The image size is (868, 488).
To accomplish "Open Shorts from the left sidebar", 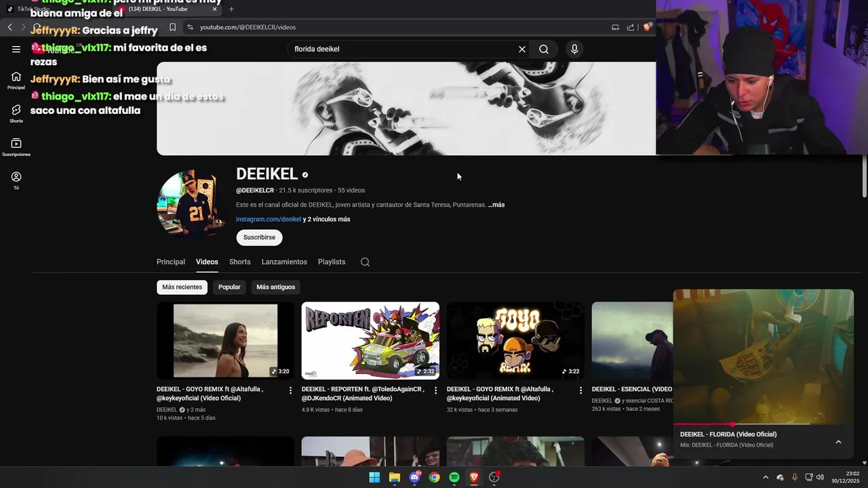I will point(16,114).
